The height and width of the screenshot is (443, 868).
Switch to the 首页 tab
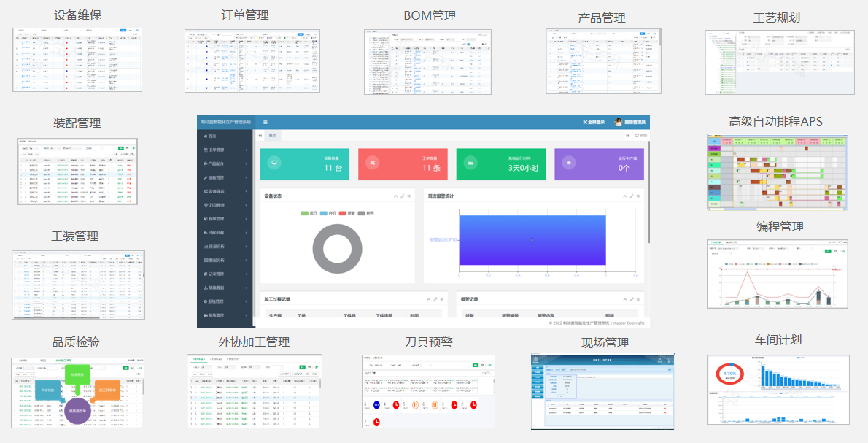click(x=272, y=136)
